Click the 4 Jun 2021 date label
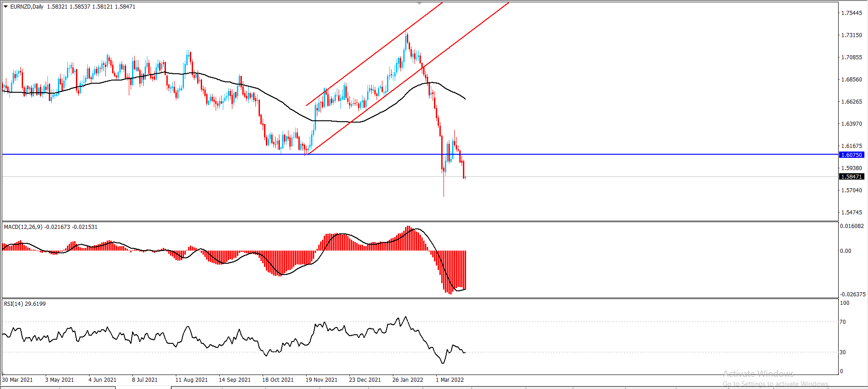The width and height of the screenshot is (868, 389). point(103,380)
